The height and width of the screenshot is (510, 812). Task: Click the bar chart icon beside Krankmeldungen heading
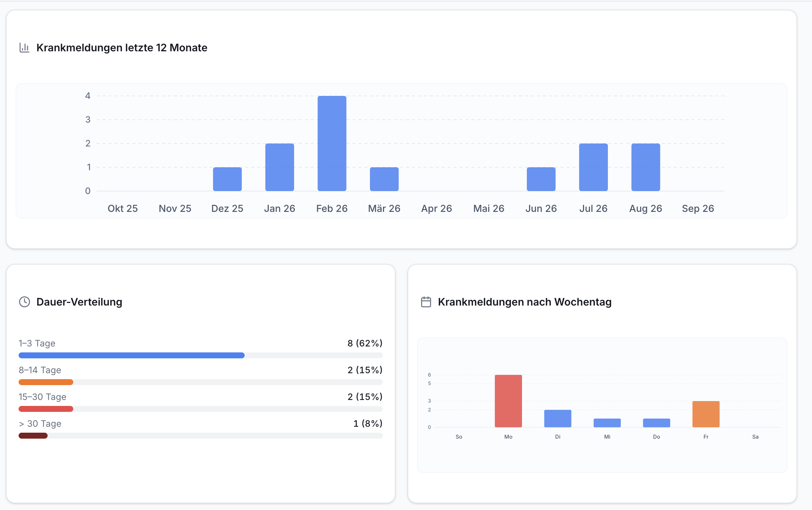[25, 48]
